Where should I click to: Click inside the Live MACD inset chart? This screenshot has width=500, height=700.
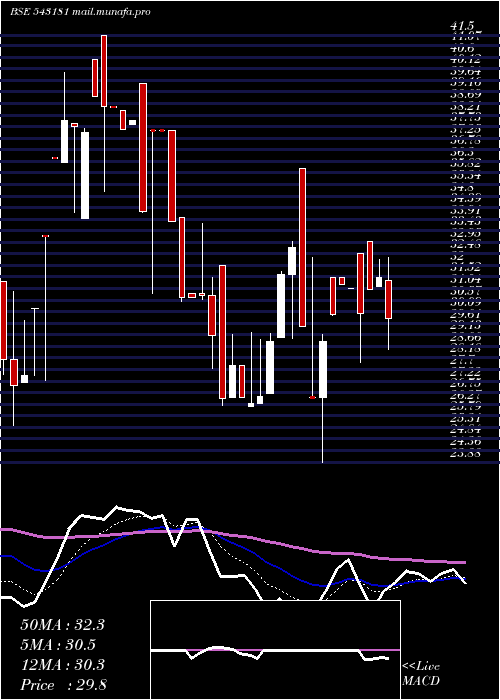coord(275,650)
